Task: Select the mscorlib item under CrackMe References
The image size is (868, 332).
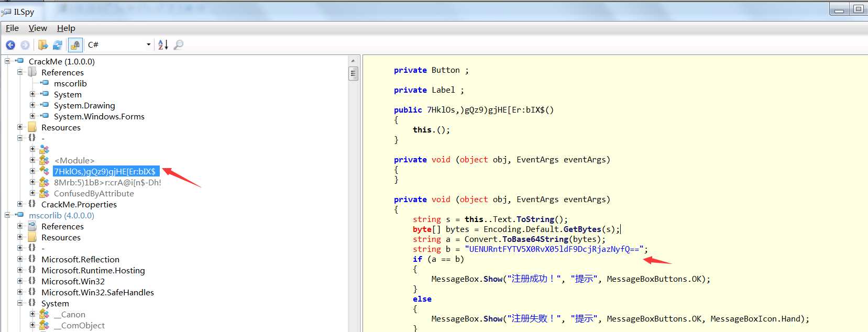Action: (x=70, y=83)
